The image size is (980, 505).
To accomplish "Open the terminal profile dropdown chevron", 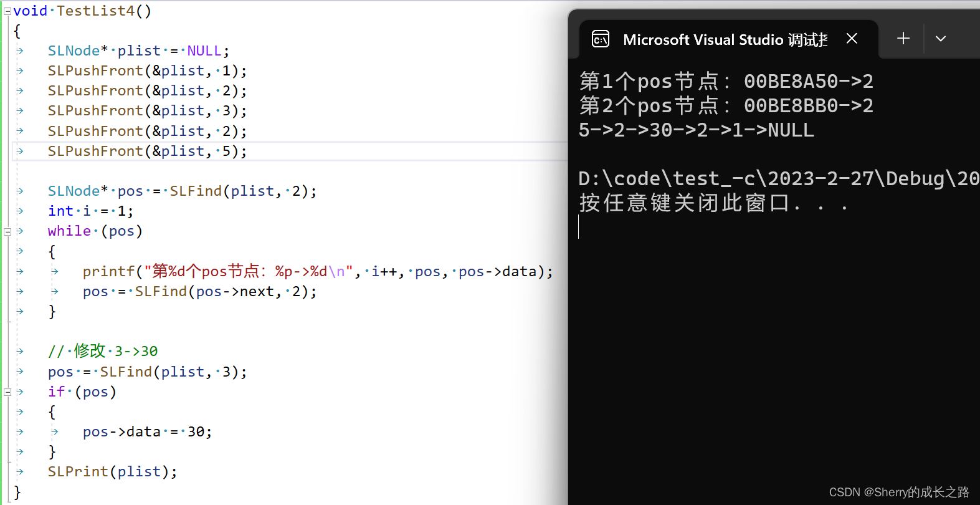I will 941,39.
